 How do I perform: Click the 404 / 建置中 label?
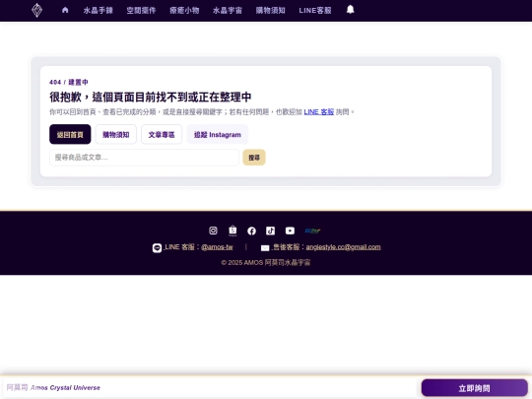pyautogui.click(x=69, y=82)
